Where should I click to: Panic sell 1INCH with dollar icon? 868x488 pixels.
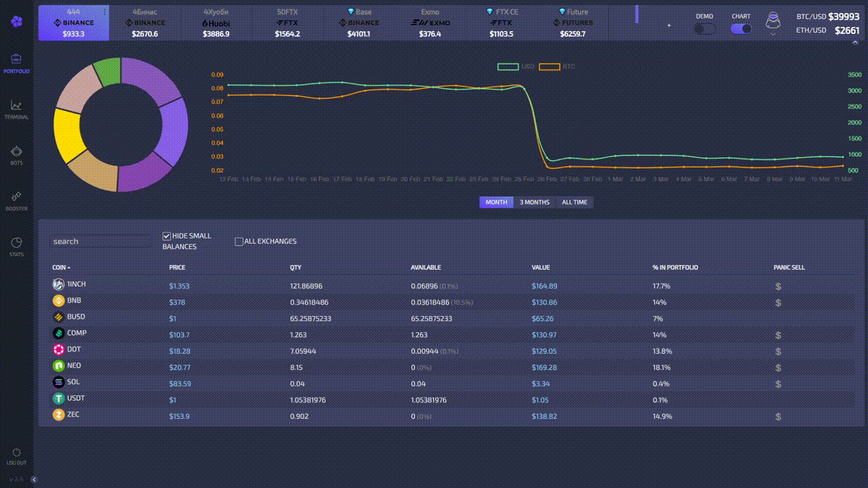778,287
